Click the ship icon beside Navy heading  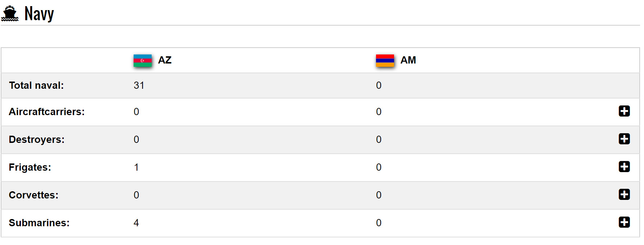tap(10, 14)
